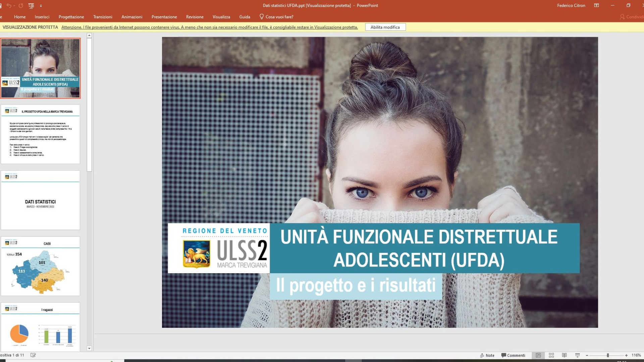Switch to Slide Sorter view icon
The width and height of the screenshot is (644, 362).
point(551,355)
